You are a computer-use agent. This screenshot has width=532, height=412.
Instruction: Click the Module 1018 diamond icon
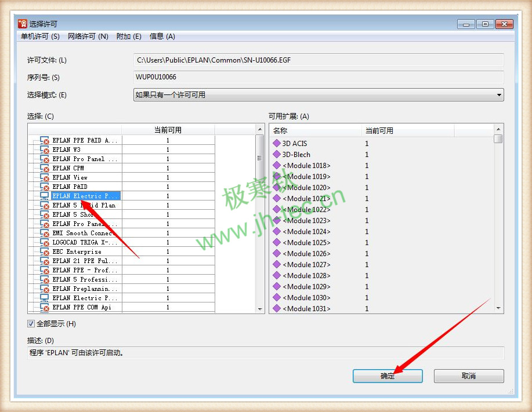click(x=277, y=165)
